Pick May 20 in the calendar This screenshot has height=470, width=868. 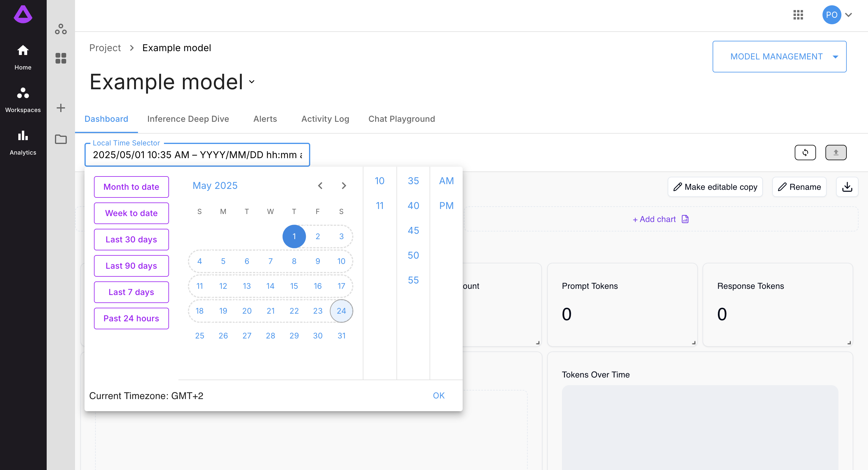[247, 311]
